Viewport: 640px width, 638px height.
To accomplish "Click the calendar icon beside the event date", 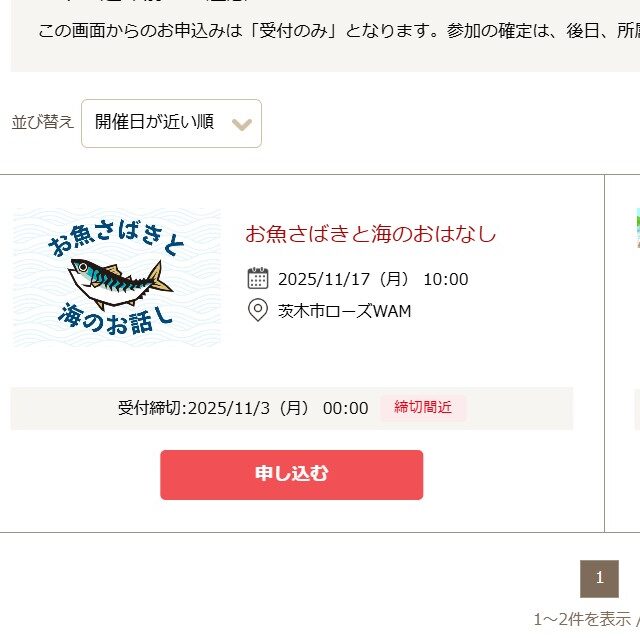I will tap(258, 279).
